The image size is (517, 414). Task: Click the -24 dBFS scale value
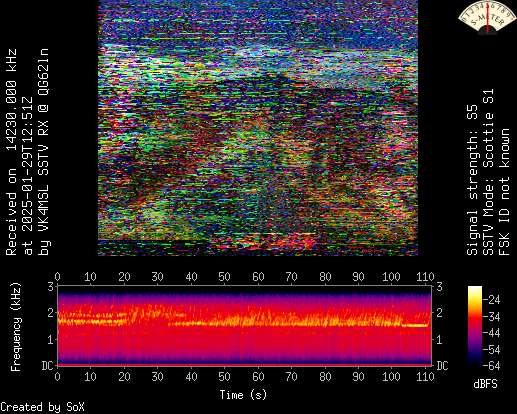(x=491, y=300)
